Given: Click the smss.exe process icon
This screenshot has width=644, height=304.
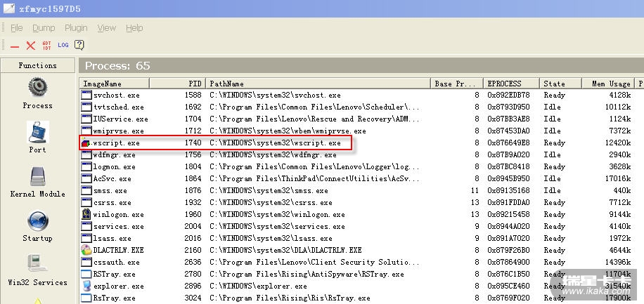Looking at the screenshot, I should [x=86, y=190].
